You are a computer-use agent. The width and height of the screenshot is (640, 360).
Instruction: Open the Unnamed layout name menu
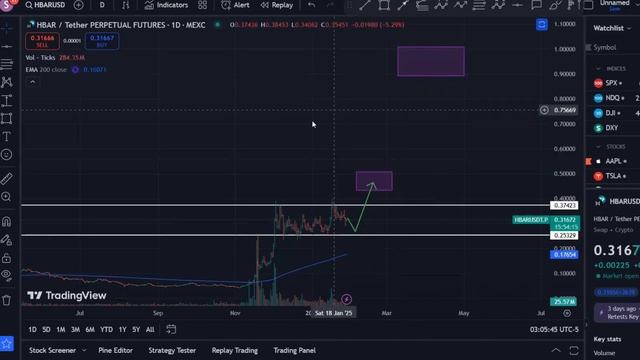point(614,4)
